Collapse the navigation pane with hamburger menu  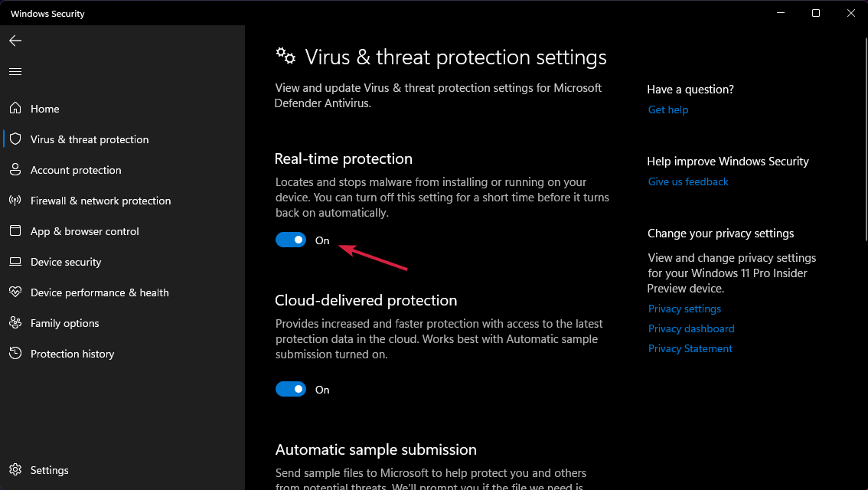pos(15,71)
